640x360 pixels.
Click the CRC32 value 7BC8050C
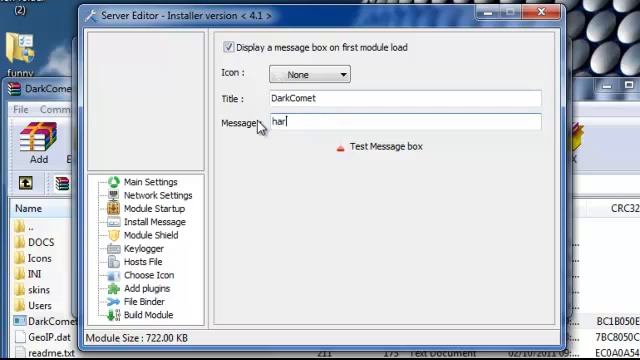(x=618, y=337)
